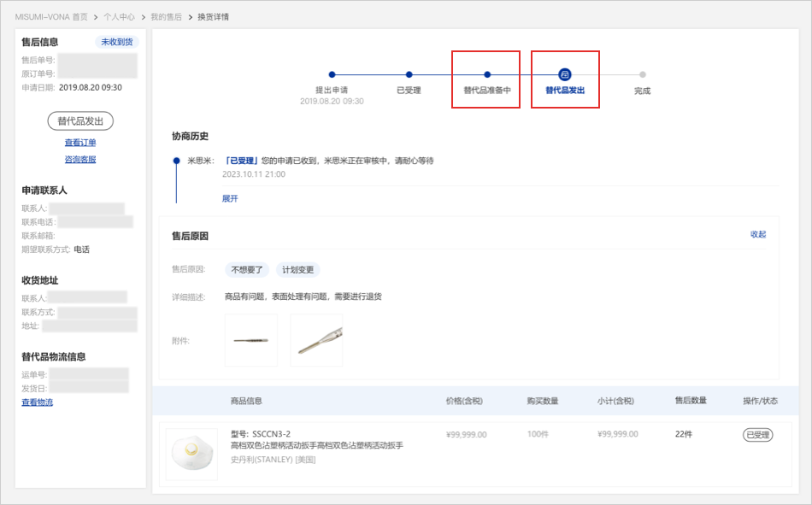Expand the negotiation history with 展开

coord(230,198)
